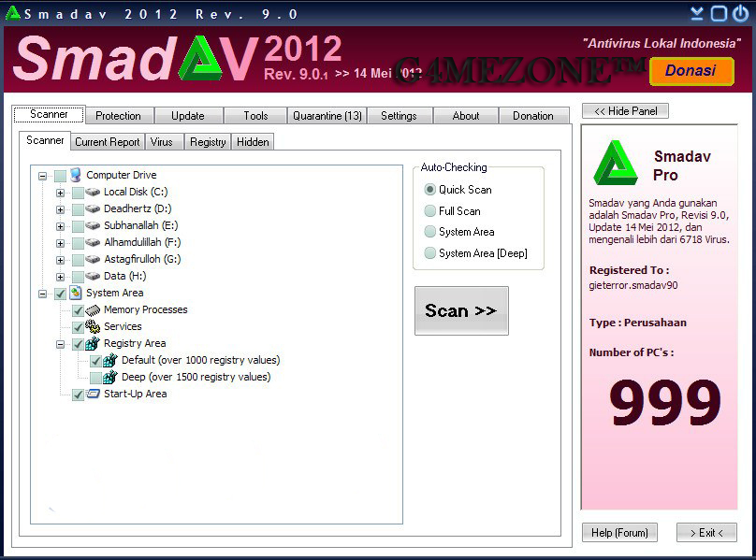Viewport: 756px width, 560px height.
Task: Click the Services gears icon
Action: pyautogui.click(x=93, y=327)
